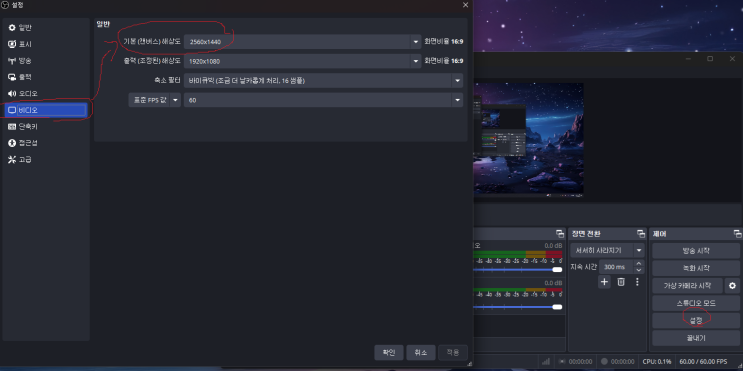This screenshot has height=371, width=743.
Task: Open the 단축키 hotkeys settings category
Action: pyautogui.click(x=45, y=127)
